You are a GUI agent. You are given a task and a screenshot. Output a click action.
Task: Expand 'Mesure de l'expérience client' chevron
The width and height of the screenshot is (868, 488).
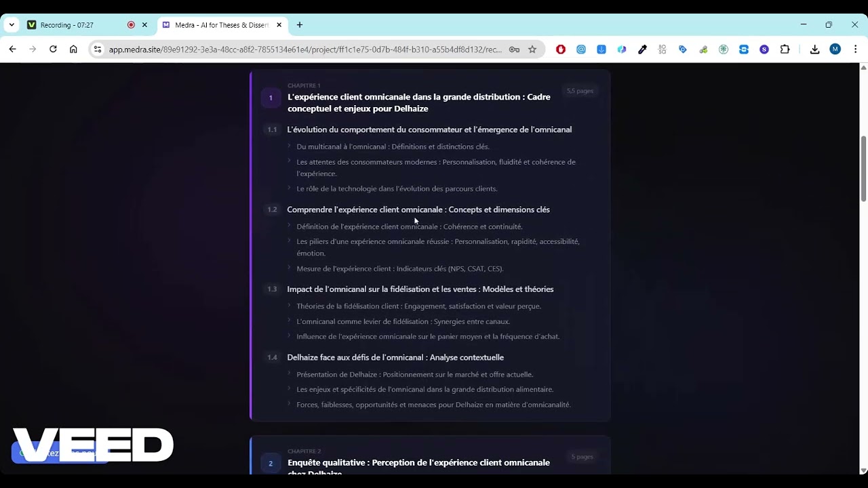tap(290, 268)
